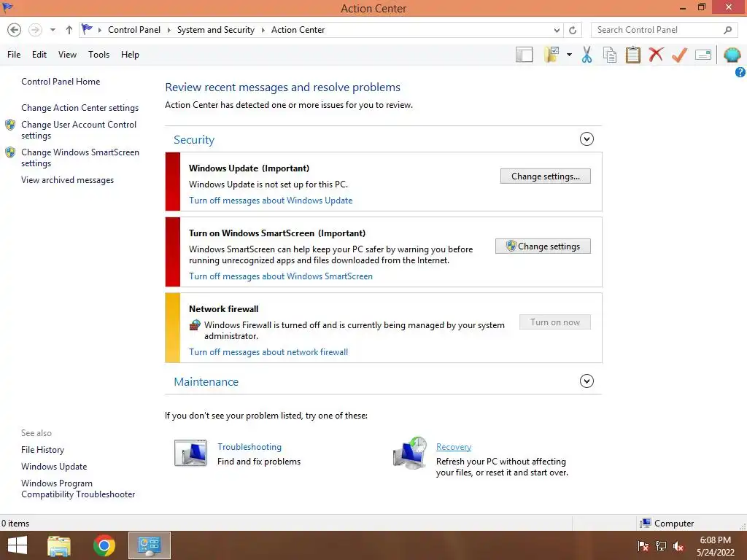Open the Recovery link
Viewport: 747px width, 560px height.
[x=454, y=447]
